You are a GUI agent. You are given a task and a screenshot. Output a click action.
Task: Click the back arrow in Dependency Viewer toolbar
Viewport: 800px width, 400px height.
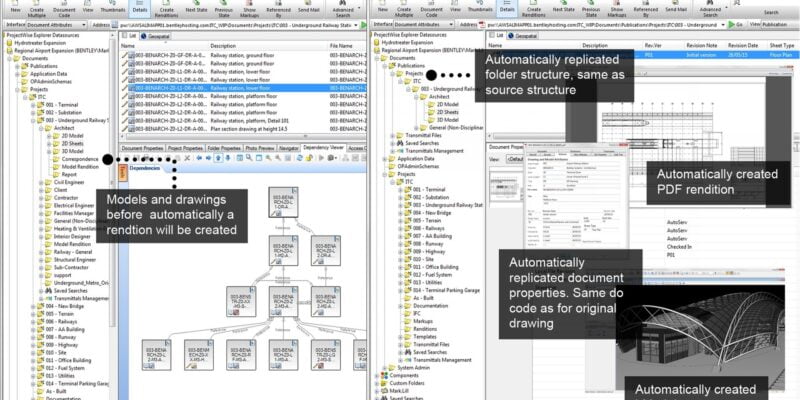pyautogui.click(x=199, y=158)
